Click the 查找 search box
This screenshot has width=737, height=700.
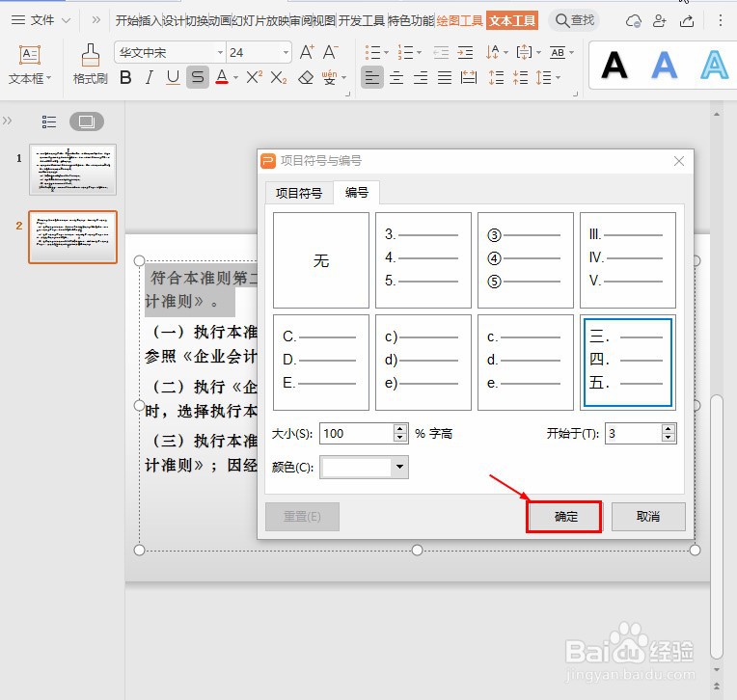(x=574, y=20)
